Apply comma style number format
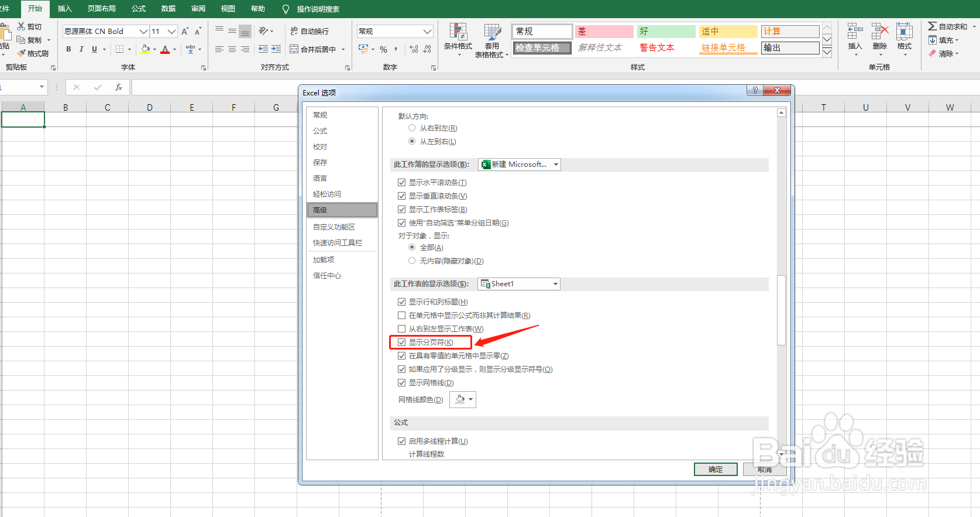 396,49
